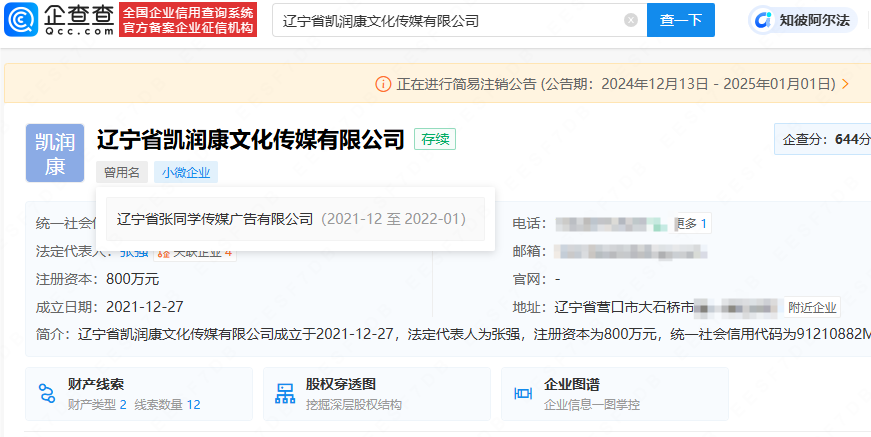Select the 小微企业 tag
Screen dimensions: 871x437
point(186,173)
